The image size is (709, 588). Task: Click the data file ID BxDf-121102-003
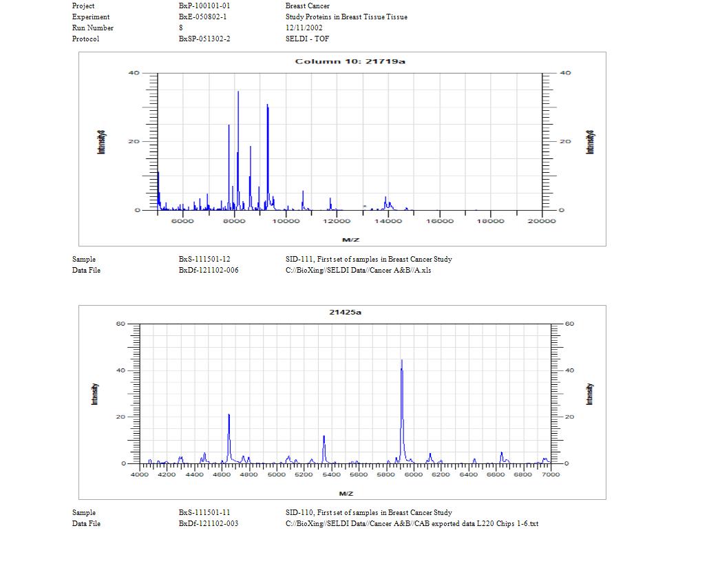coord(209,523)
